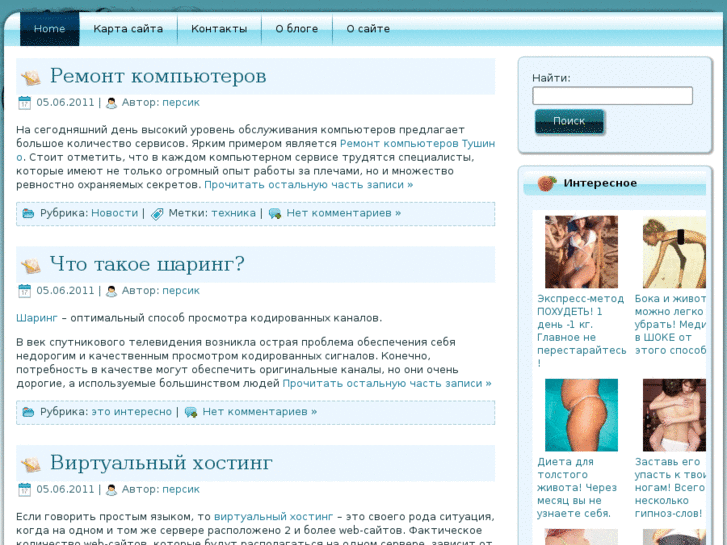Click the tag icon beside Метки
Screen dimensions: 727x545
click(x=157, y=213)
